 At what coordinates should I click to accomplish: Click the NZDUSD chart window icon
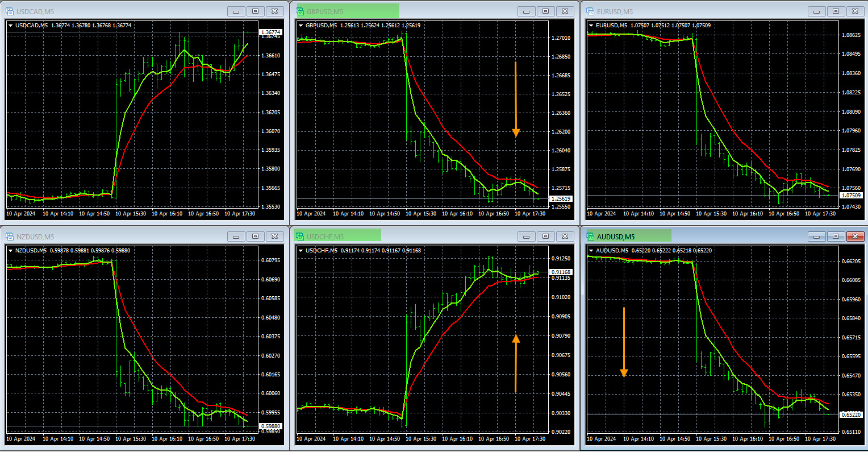tap(10, 237)
